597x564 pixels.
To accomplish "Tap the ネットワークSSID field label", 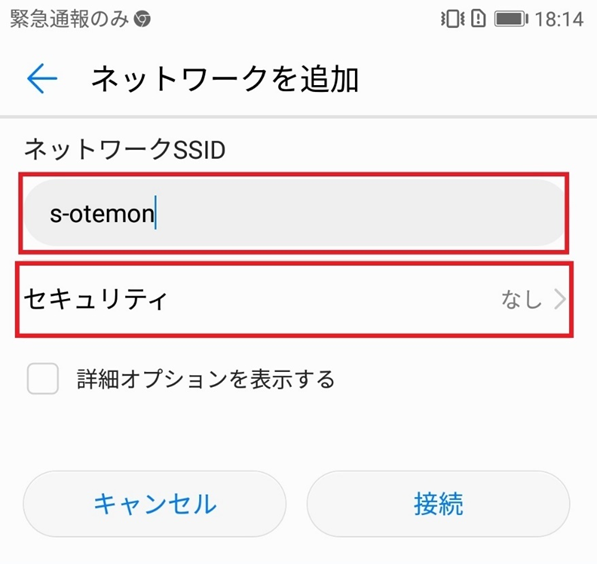I will point(125,149).
